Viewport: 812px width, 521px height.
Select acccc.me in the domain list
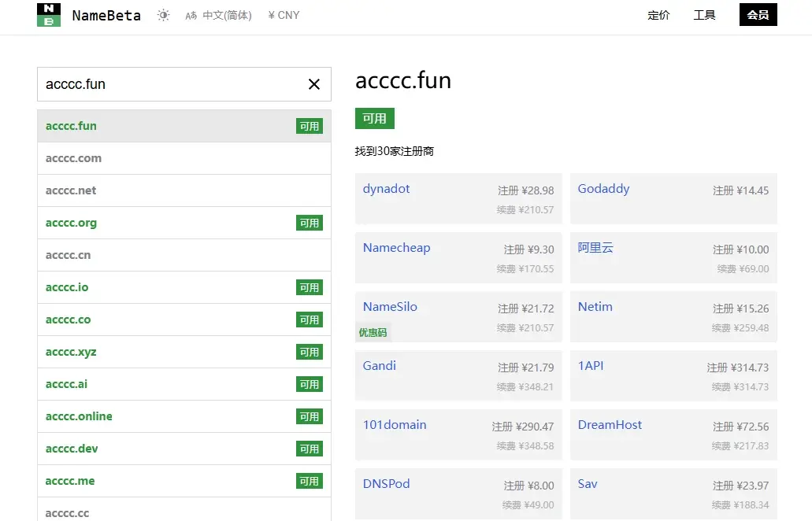tap(184, 481)
